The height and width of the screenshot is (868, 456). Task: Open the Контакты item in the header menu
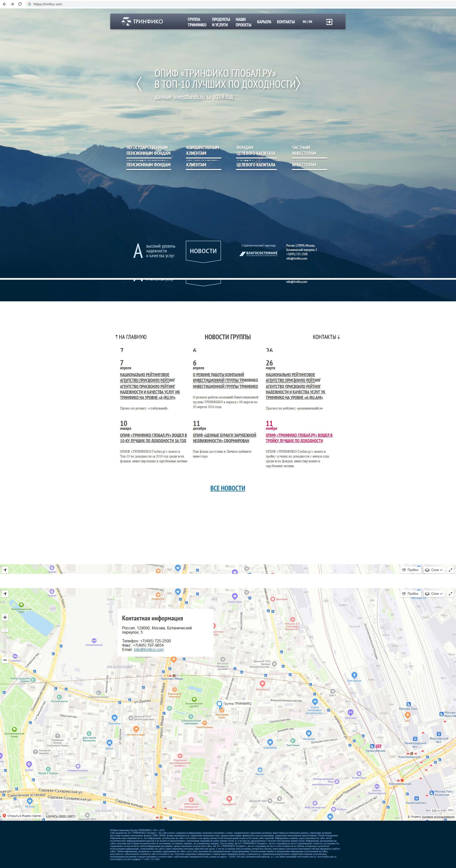point(286,22)
